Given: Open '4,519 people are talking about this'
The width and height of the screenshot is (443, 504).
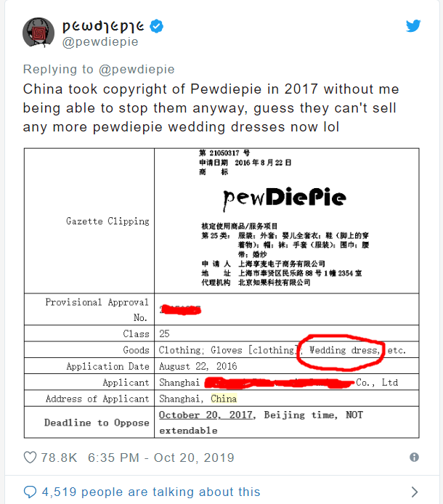Looking at the screenshot, I should tap(150, 492).
